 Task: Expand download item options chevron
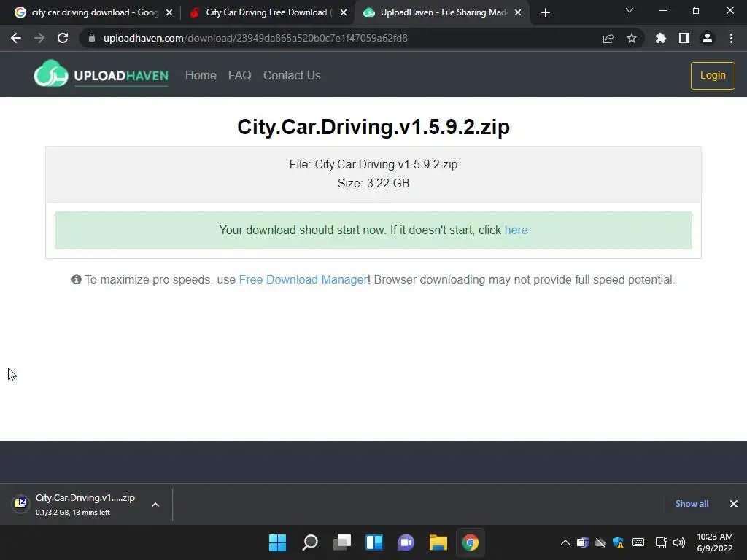tap(155, 505)
